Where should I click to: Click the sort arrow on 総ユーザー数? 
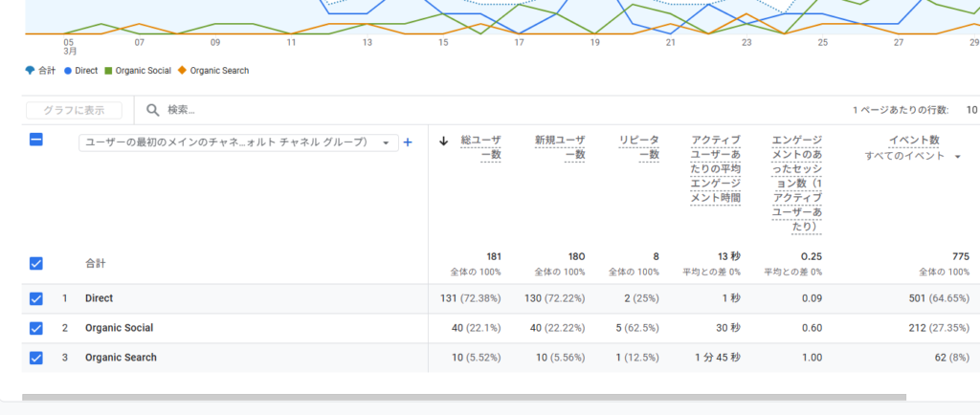click(x=443, y=141)
